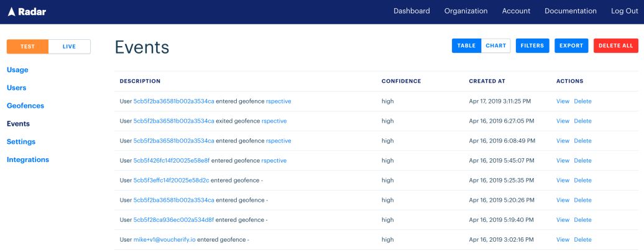Open Integrations from the sidebar
Viewport: 644px width, 251px height.
pos(28,160)
